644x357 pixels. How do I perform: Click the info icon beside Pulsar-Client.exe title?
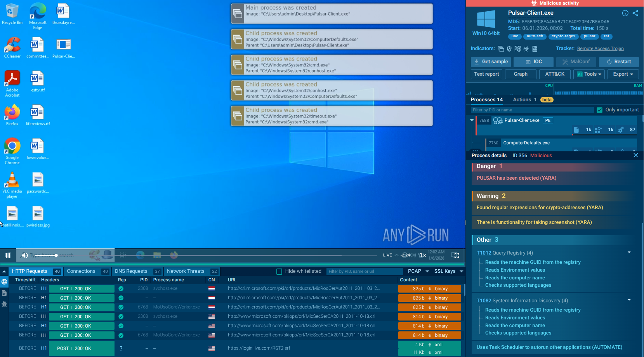pyautogui.click(x=625, y=13)
